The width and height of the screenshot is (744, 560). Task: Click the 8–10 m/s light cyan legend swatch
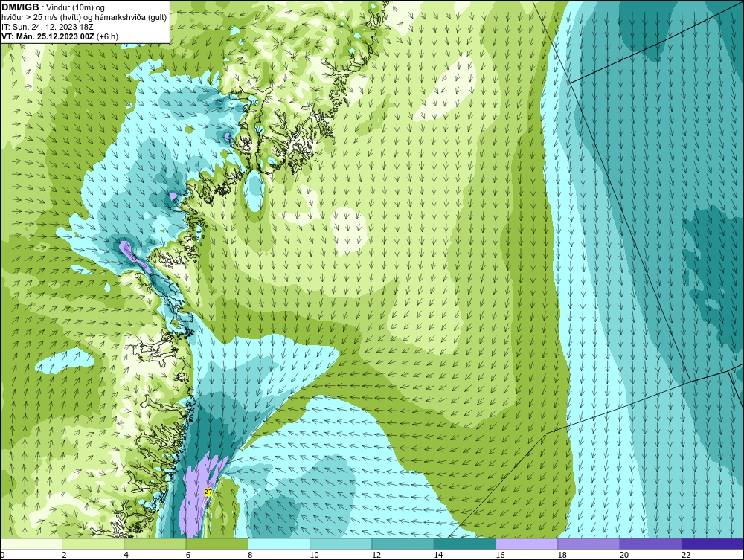pyautogui.click(x=279, y=544)
